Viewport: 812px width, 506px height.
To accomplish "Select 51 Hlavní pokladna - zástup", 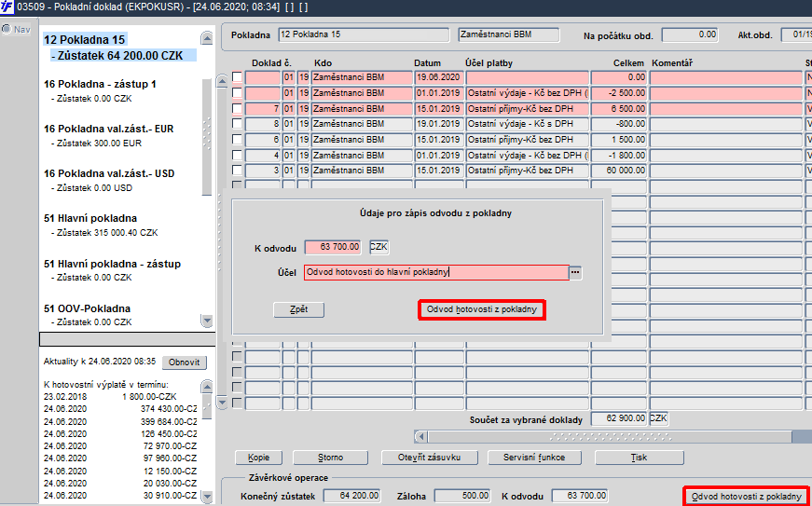I will pos(113,264).
